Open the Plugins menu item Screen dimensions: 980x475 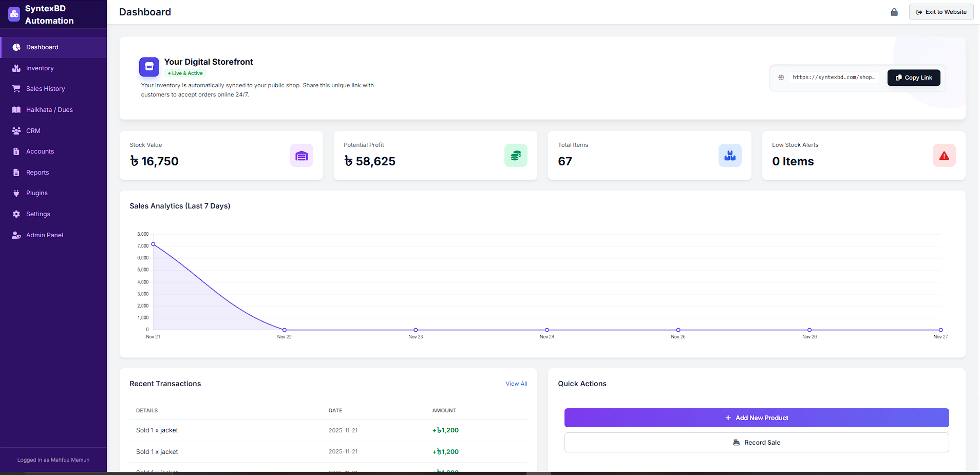click(x=36, y=193)
